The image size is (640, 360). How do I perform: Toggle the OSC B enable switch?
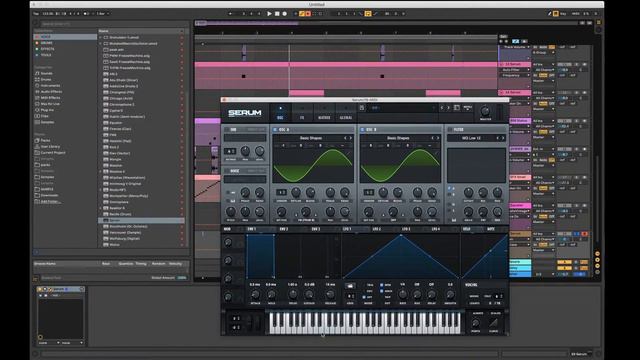point(362,129)
